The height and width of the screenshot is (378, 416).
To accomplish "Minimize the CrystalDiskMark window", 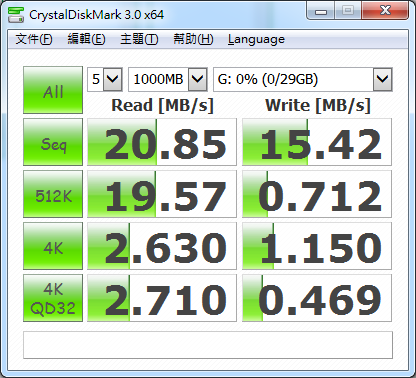I will [321, 11].
